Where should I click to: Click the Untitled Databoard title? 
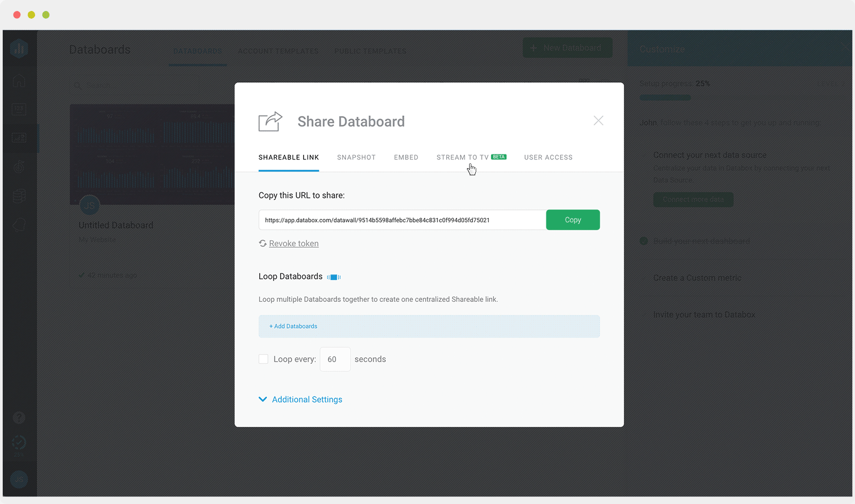pyautogui.click(x=116, y=225)
